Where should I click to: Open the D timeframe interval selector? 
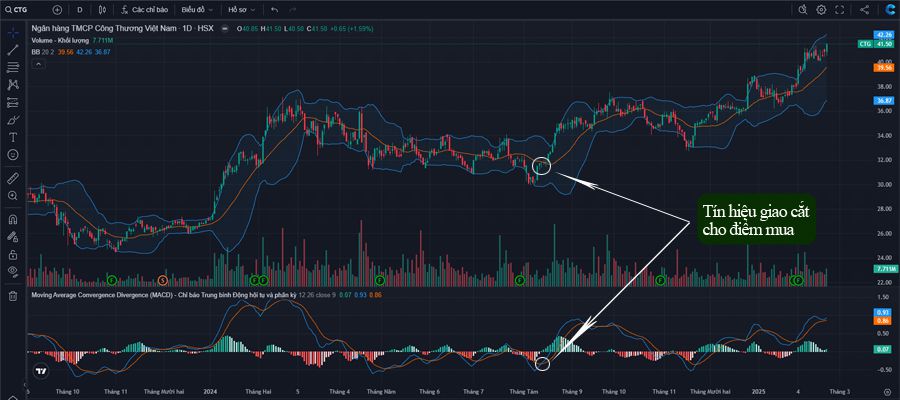tap(79, 9)
